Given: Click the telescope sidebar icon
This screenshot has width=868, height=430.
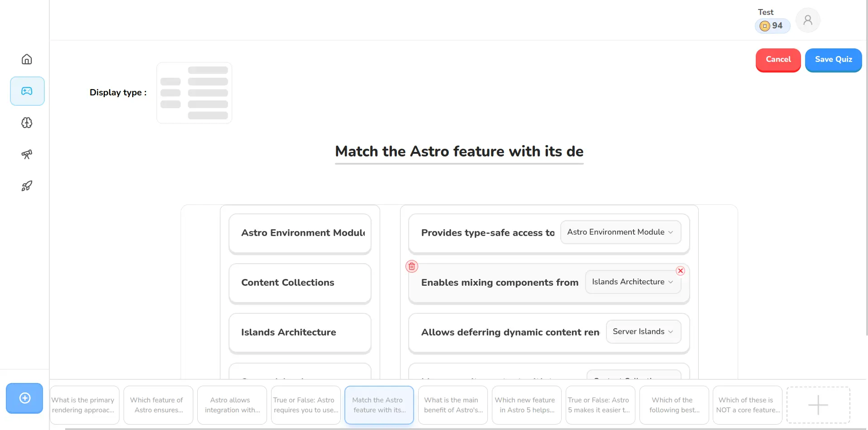Looking at the screenshot, I should [x=27, y=154].
